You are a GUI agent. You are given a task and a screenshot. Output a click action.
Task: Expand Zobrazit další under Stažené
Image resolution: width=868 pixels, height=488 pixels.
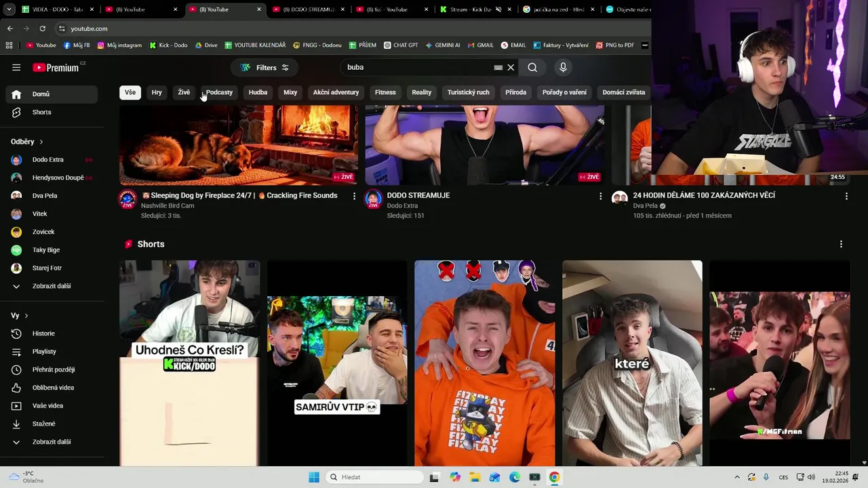pyautogui.click(x=52, y=442)
